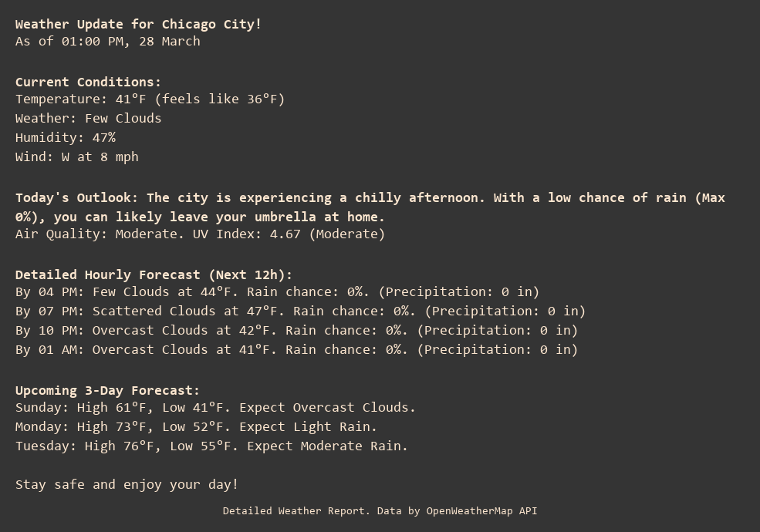Select the "Humidity: 47%" line

pos(66,137)
